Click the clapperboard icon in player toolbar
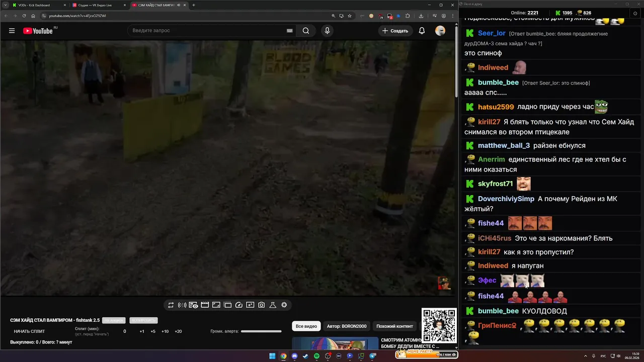Viewport: 644px width, 362px height. (x=205, y=305)
